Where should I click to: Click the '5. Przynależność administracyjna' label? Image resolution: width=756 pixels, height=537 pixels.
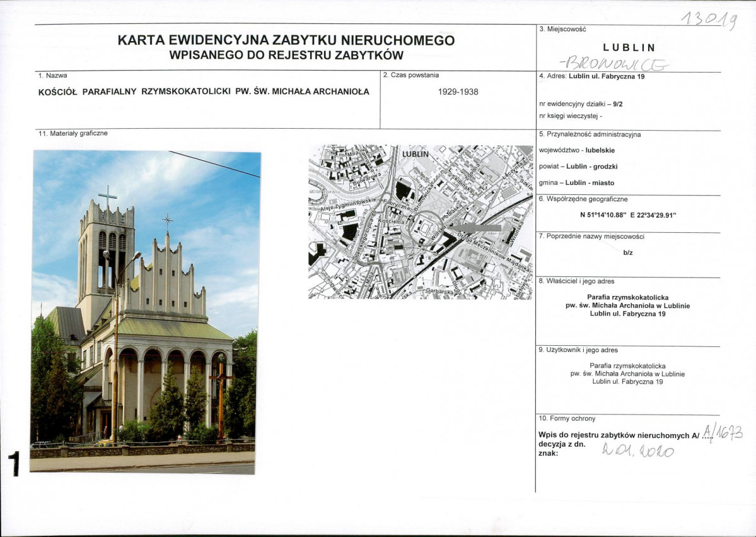tap(590, 134)
